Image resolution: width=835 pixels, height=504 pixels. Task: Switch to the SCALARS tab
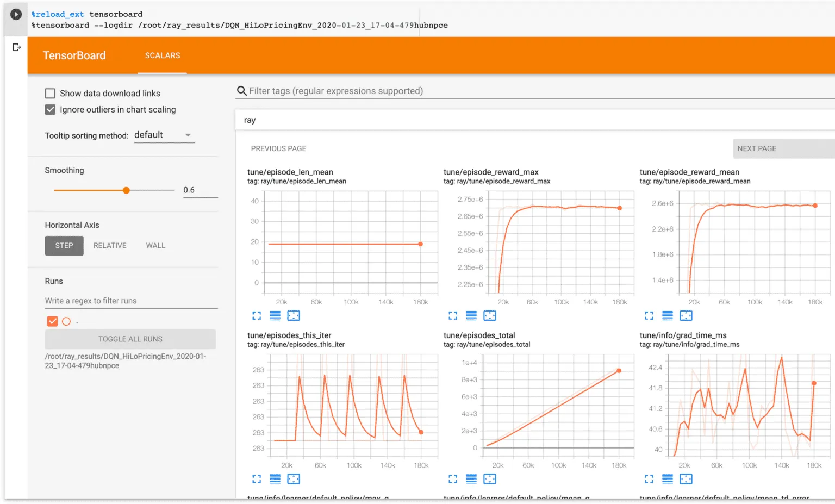162,55
